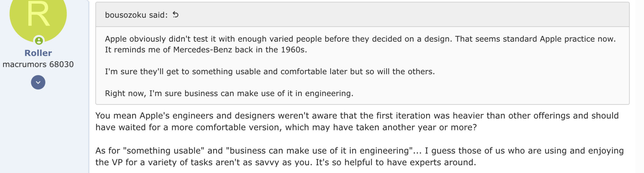The height and width of the screenshot is (173, 644).
Task: Click the light blue user info sidebar background
Action: click(44, 129)
